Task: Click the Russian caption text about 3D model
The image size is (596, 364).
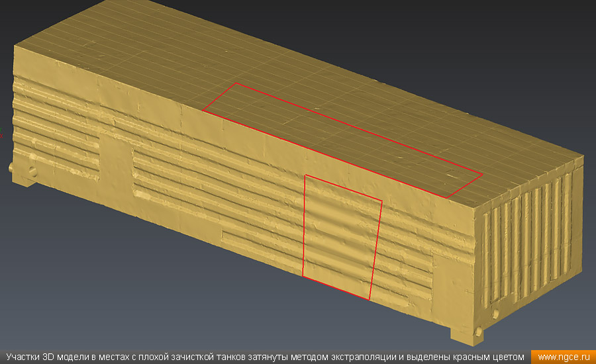Action: point(266,357)
